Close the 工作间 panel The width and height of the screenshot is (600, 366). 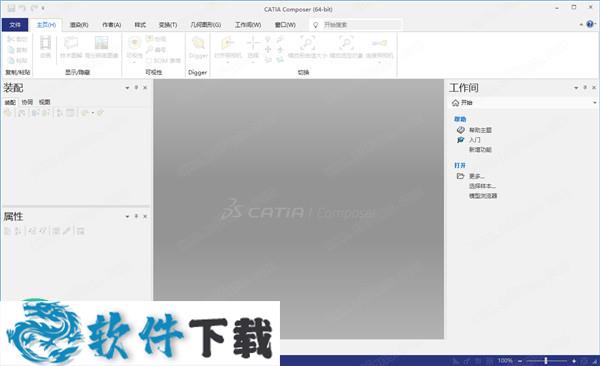pos(594,88)
